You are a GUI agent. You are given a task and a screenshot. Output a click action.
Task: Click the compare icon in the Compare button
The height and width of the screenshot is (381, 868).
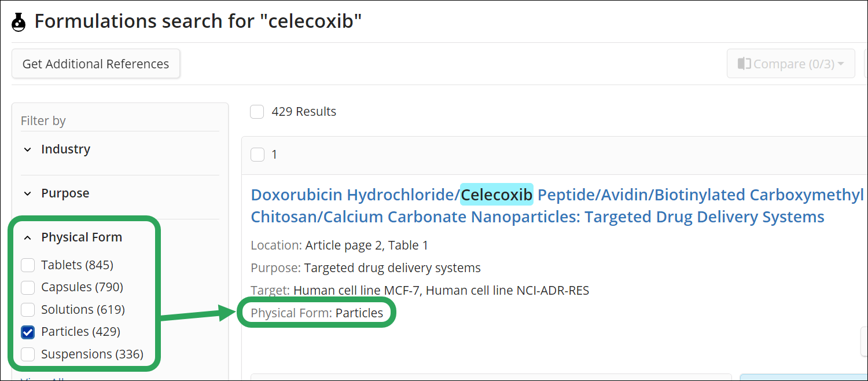coord(744,64)
